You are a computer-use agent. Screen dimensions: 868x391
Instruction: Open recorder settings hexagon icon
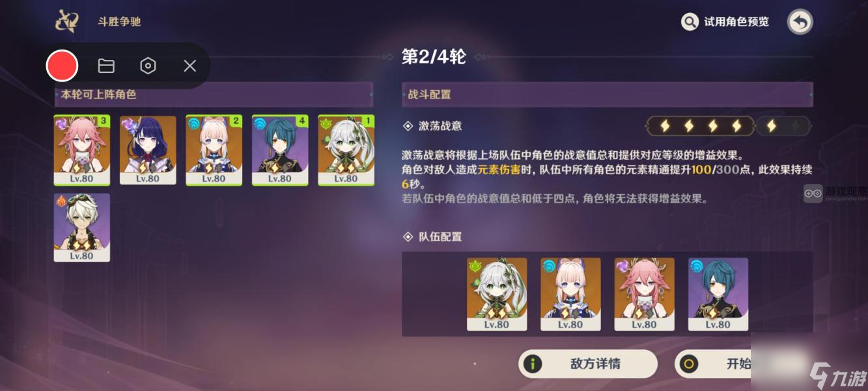[x=148, y=66]
